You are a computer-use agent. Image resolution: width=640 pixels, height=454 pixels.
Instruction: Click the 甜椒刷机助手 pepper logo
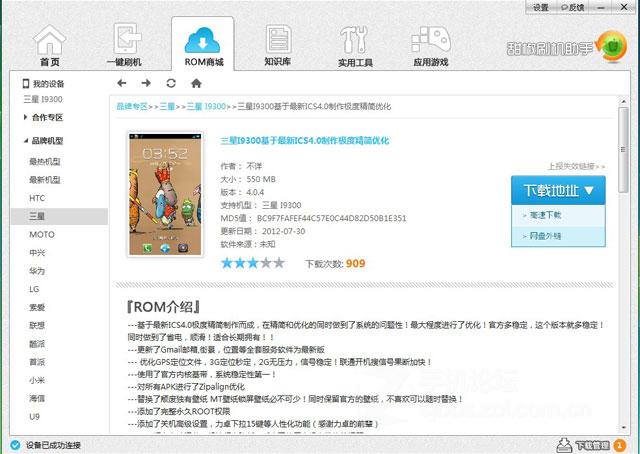click(611, 46)
